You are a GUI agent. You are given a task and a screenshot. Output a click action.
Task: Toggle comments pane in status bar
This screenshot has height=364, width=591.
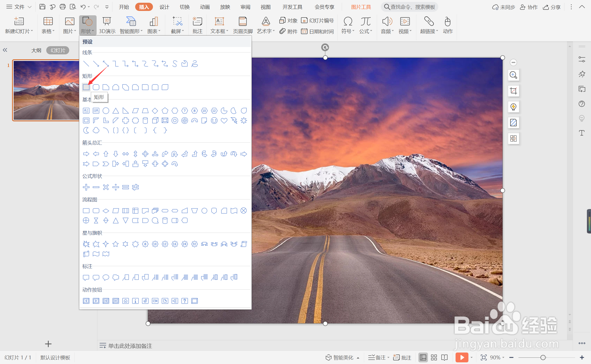tap(402, 357)
